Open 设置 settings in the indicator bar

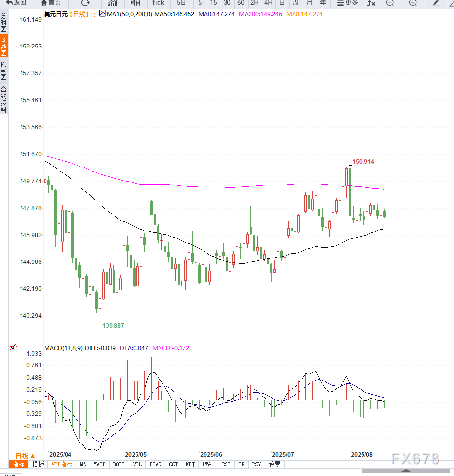pos(275,464)
